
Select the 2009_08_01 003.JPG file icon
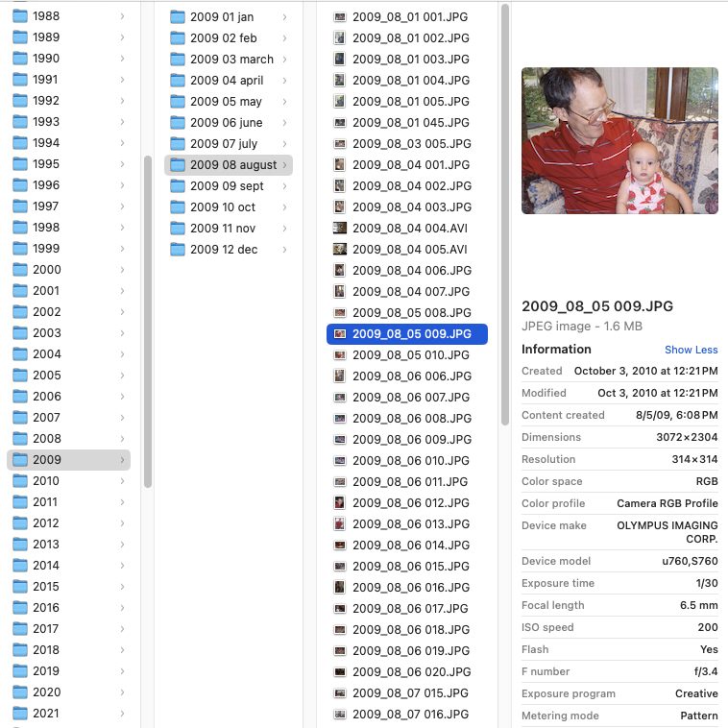click(x=340, y=60)
